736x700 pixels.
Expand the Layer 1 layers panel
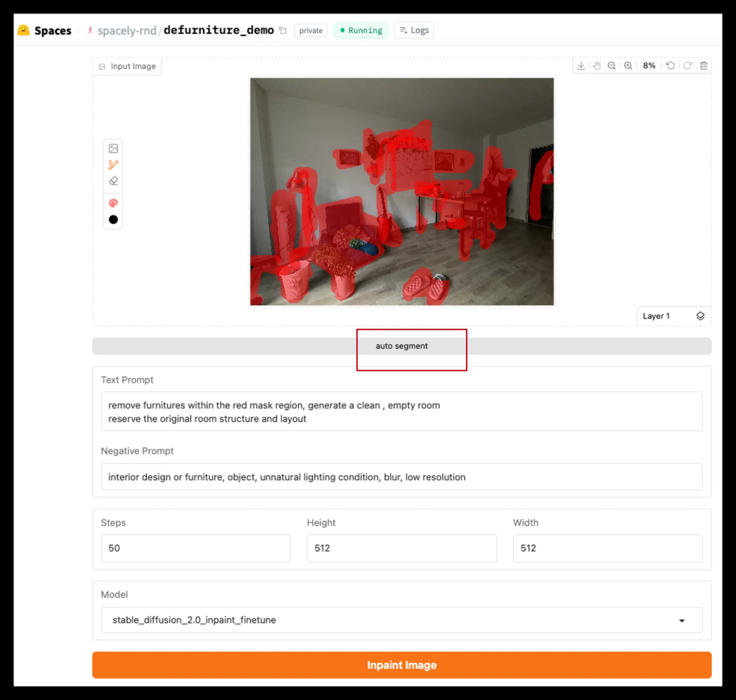pyautogui.click(x=700, y=316)
